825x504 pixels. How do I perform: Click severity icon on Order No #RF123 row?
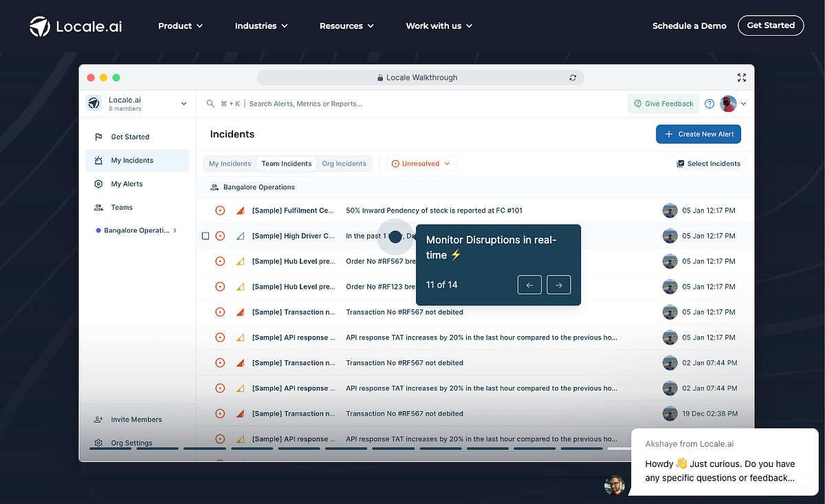pyautogui.click(x=241, y=287)
